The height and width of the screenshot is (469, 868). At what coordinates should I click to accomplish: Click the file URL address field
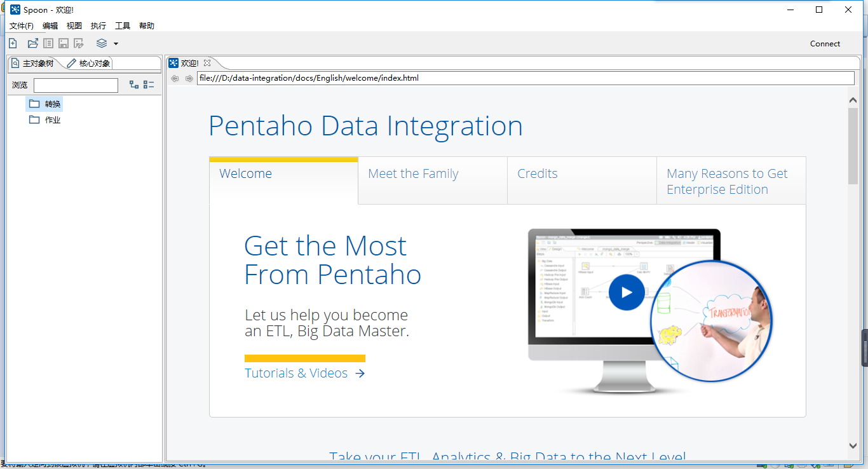526,78
